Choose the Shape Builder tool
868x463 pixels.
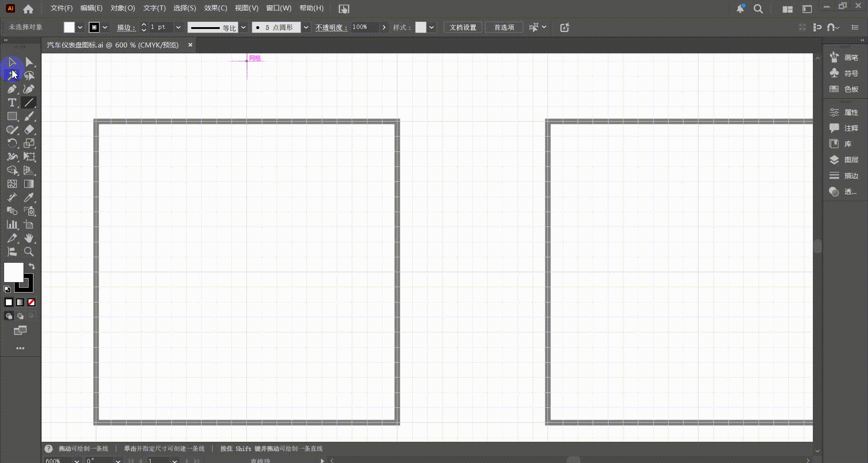[x=12, y=170]
